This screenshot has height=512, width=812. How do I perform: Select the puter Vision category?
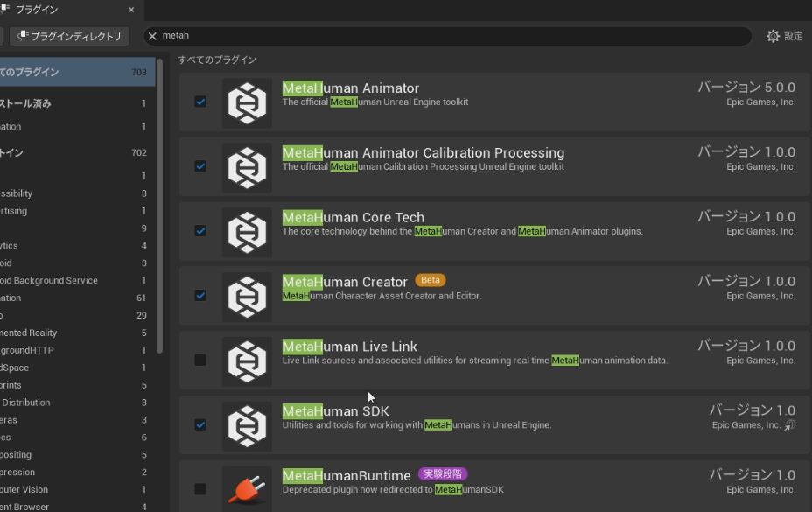[x=78, y=490]
